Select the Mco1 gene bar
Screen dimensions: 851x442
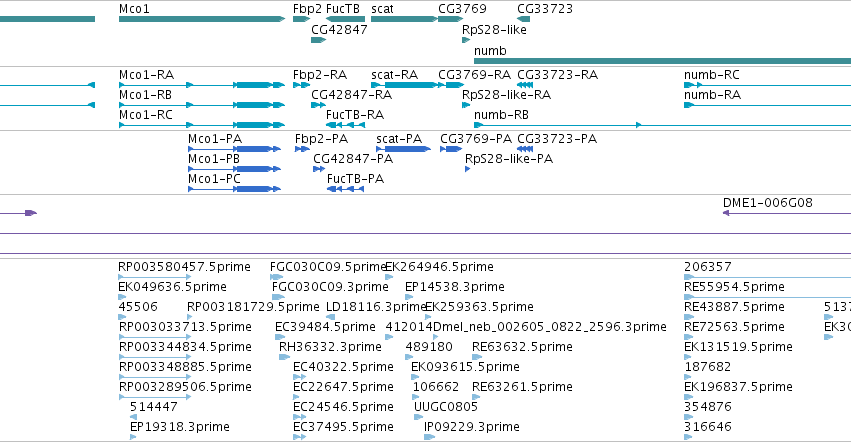click(x=201, y=19)
